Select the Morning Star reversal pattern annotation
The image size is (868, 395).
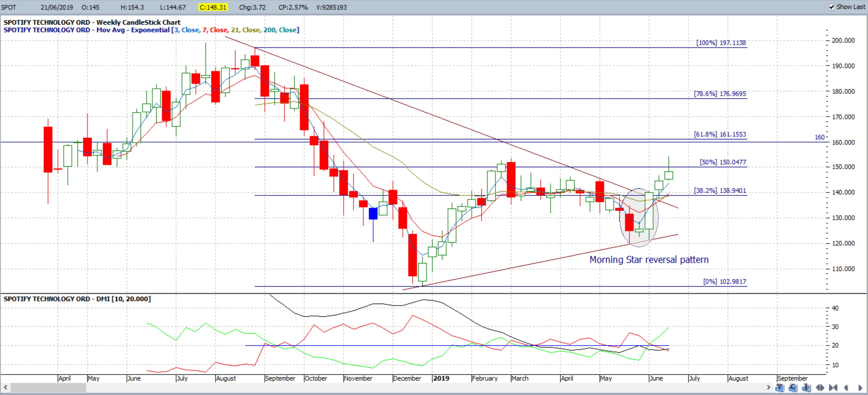[x=649, y=260]
